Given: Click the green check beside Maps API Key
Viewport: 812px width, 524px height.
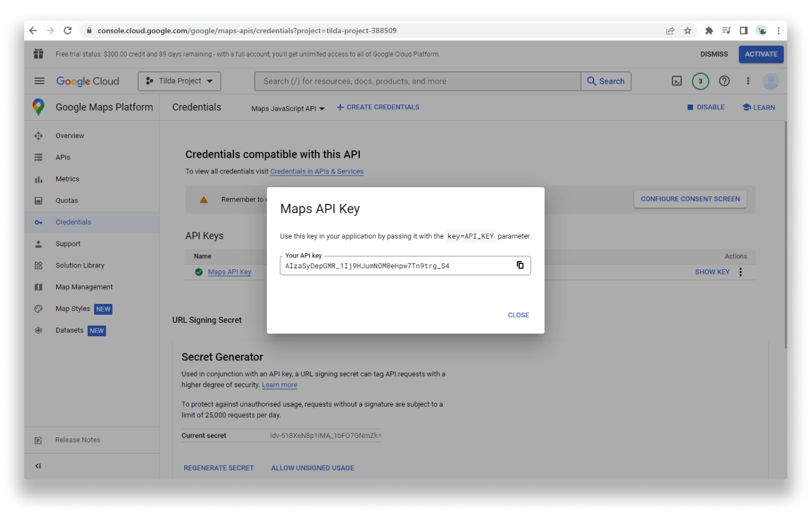Looking at the screenshot, I should (x=199, y=272).
